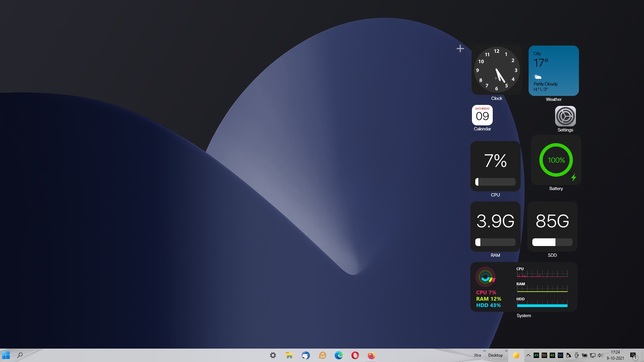Image resolution: width=644 pixels, height=362 pixels.
Task: Click the CPU graph in the System widget
Action: 542,274
